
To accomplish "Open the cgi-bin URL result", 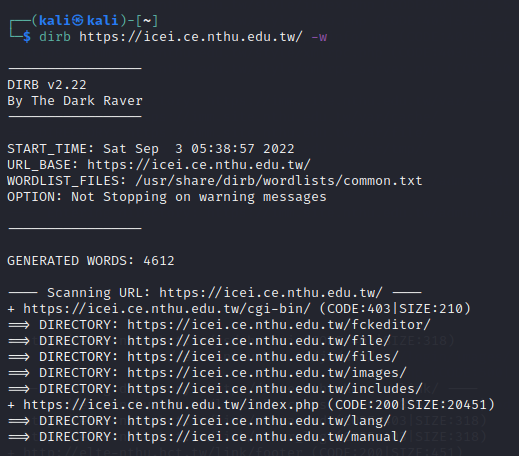I will click(167, 309).
